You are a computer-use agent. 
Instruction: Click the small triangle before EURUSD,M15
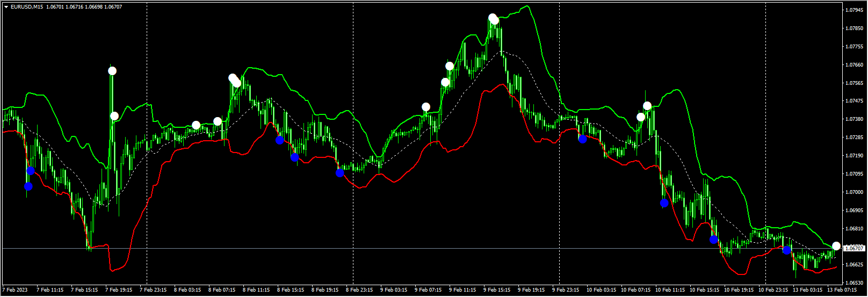6,7
